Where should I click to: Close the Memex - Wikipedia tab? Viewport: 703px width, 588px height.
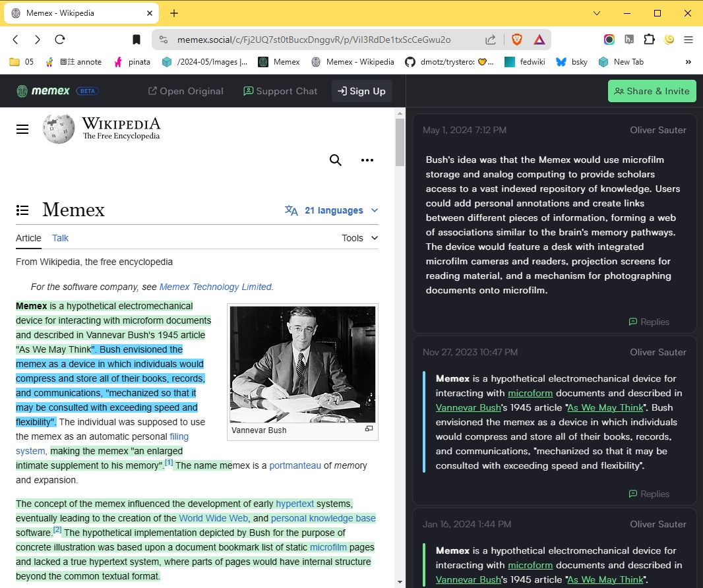click(150, 13)
